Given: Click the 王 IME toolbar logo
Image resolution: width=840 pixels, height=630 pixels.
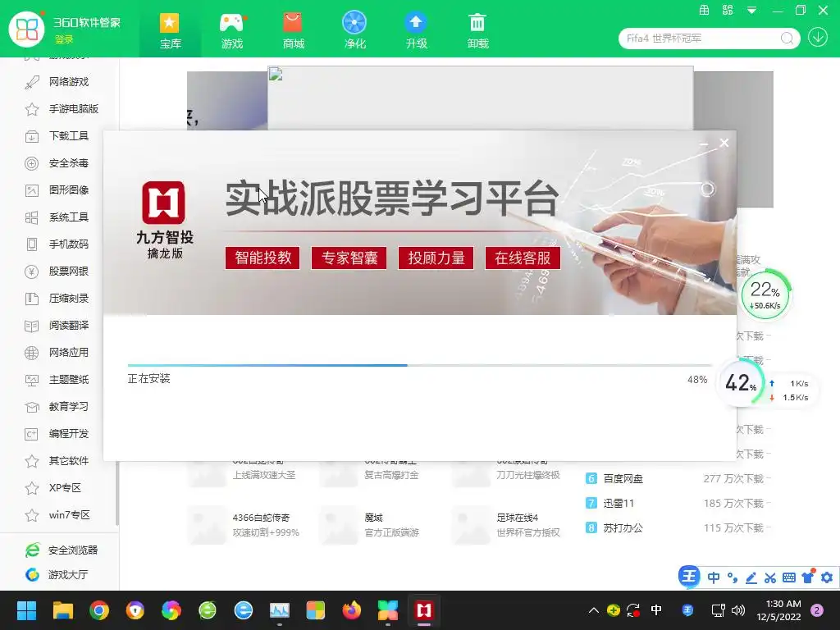Looking at the screenshot, I should (689, 577).
